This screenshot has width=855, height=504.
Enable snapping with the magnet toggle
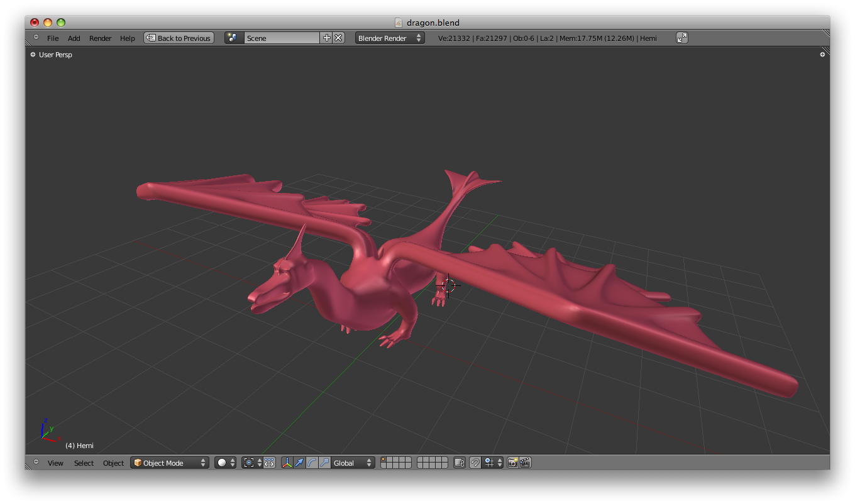(x=475, y=463)
